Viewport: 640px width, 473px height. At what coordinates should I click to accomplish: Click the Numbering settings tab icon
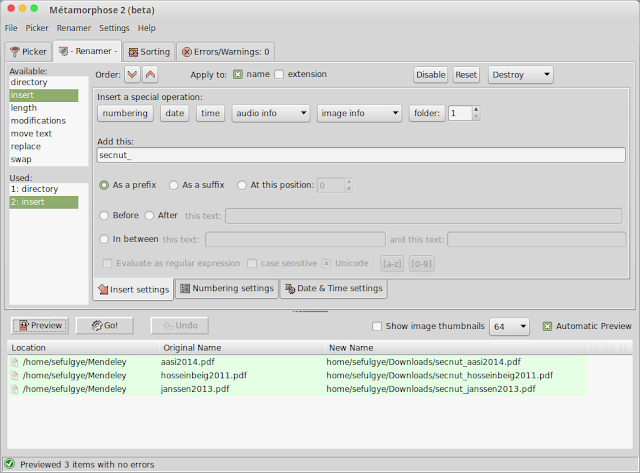(185, 289)
